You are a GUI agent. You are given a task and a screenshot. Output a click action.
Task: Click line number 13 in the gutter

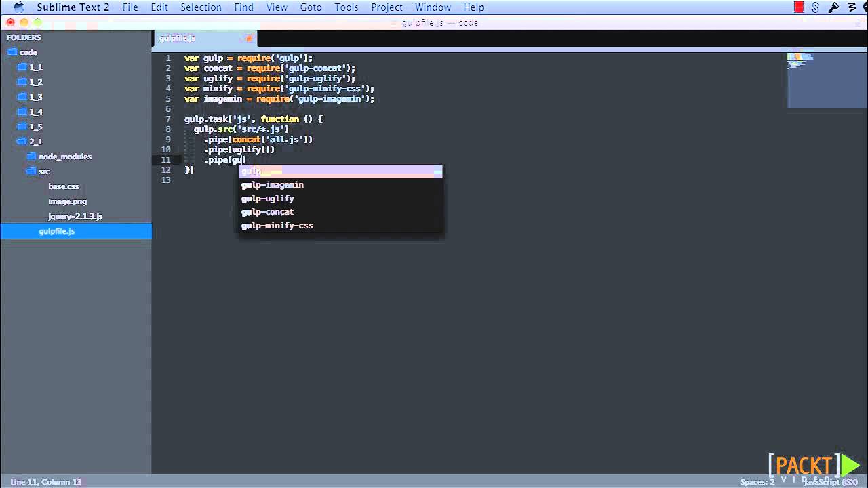(x=166, y=180)
